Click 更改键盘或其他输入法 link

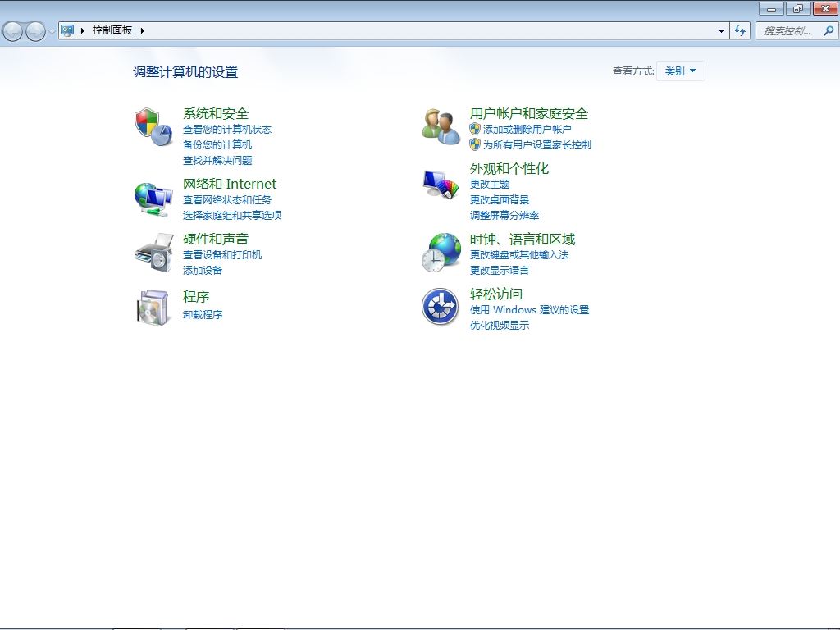[519, 254]
